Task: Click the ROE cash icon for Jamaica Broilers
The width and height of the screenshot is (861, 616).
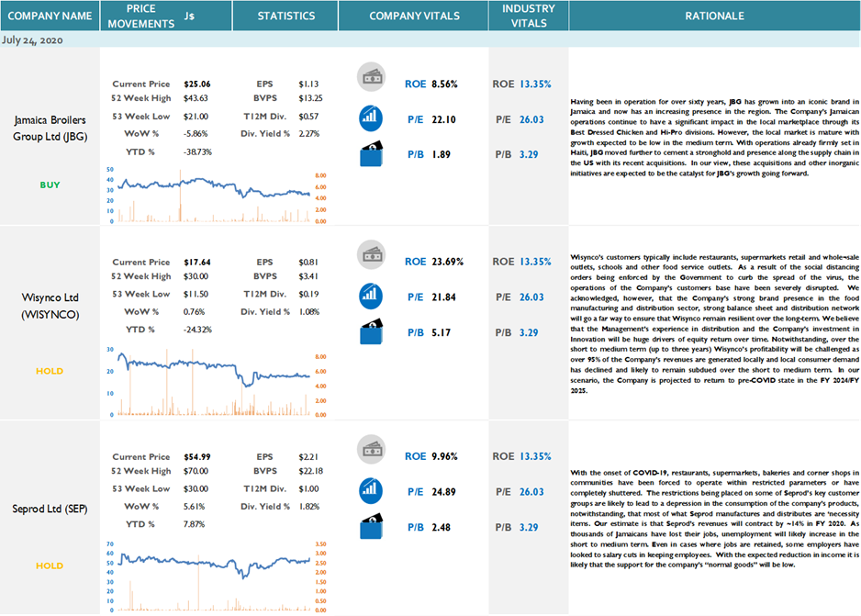Action: pos(371,77)
